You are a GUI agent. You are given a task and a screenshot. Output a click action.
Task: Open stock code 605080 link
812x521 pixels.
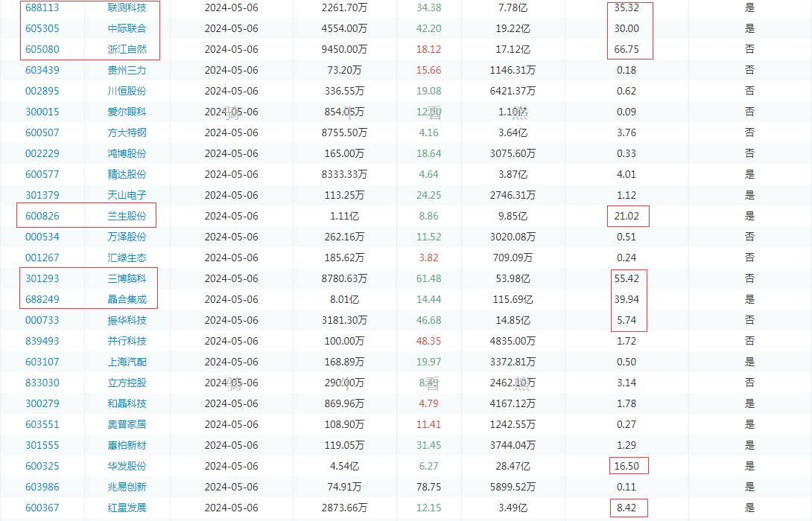point(42,50)
